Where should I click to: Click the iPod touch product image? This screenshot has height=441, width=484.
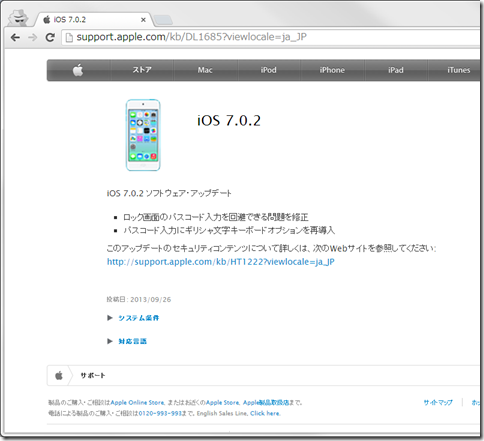pyautogui.click(x=143, y=135)
